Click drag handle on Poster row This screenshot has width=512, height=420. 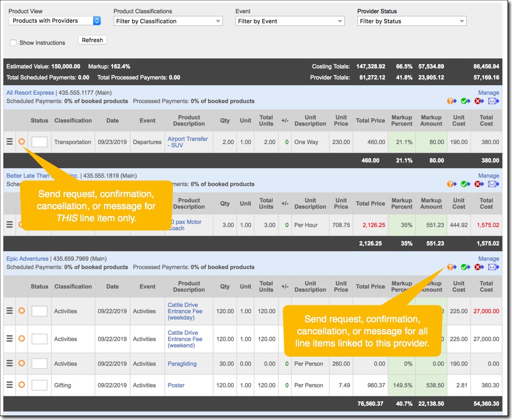(10, 385)
